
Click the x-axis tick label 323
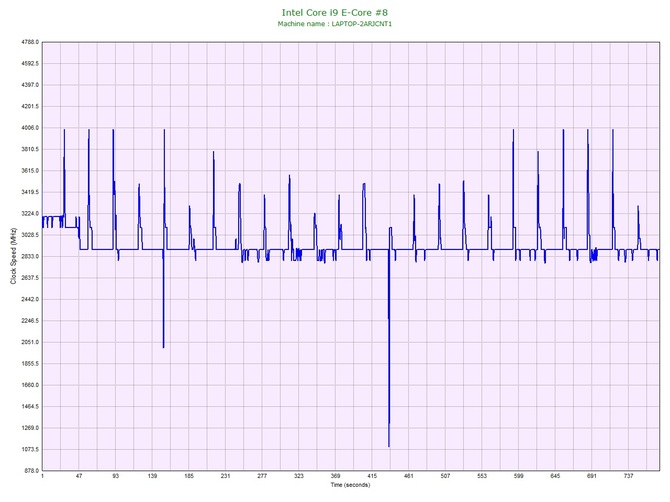299,476
